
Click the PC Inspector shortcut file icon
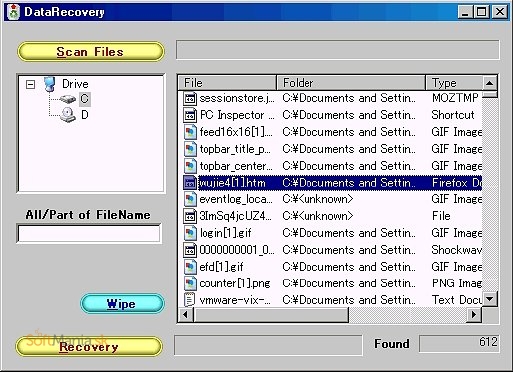click(190, 115)
